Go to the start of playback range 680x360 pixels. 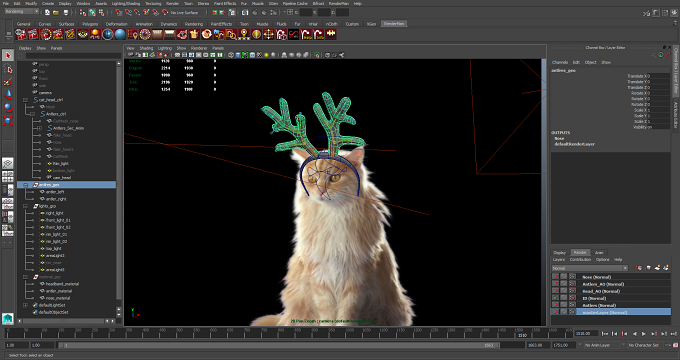pos(605,334)
